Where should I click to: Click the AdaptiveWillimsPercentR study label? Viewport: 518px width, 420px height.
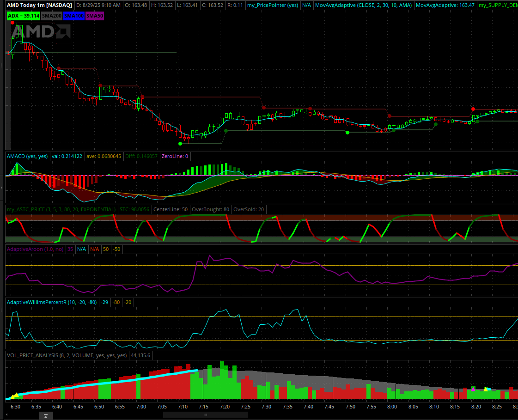click(x=52, y=302)
